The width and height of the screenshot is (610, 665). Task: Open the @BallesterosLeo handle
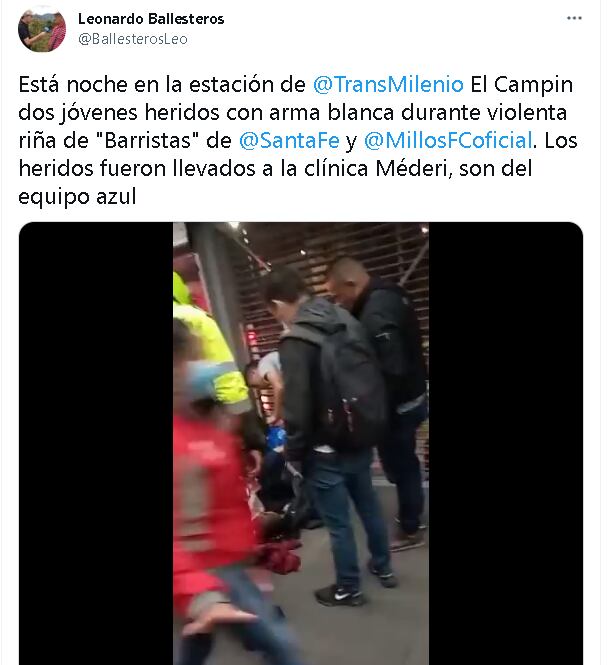pos(133,39)
